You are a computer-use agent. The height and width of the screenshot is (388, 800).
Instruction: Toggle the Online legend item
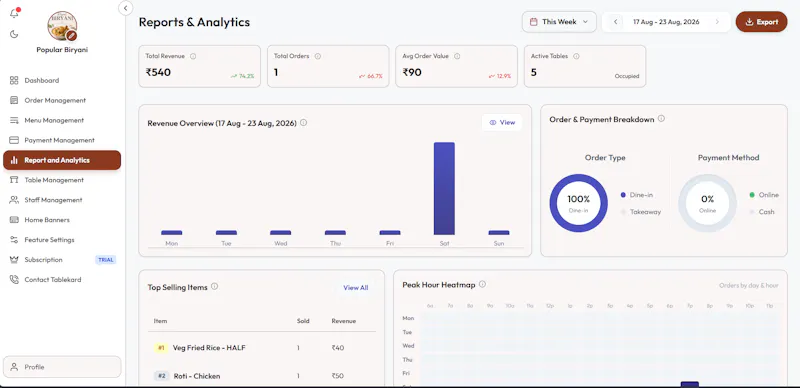click(764, 195)
